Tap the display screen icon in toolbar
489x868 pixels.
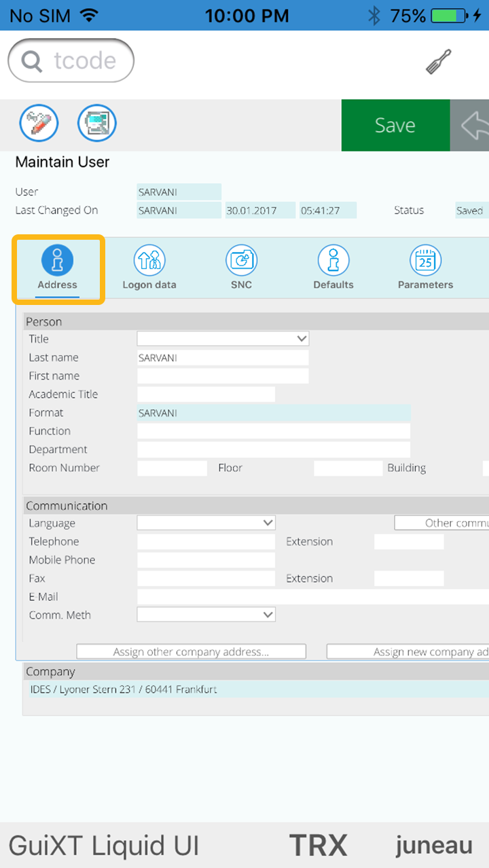(x=97, y=124)
